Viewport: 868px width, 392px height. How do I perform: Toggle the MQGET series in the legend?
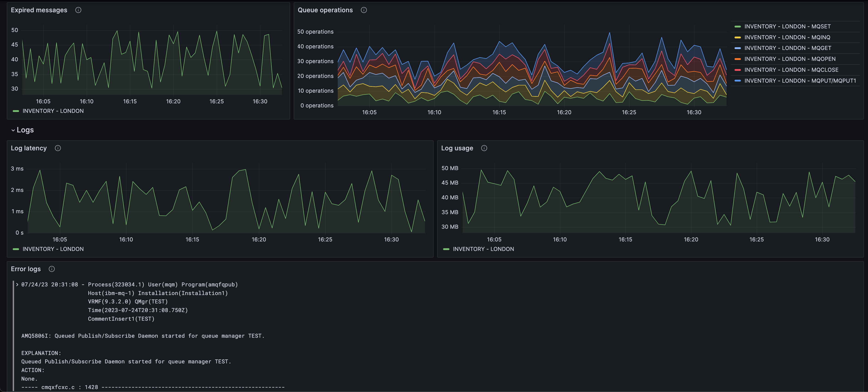point(787,48)
